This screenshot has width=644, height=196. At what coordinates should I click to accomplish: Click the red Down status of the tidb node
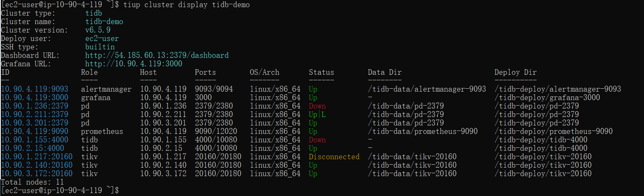[317, 140]
